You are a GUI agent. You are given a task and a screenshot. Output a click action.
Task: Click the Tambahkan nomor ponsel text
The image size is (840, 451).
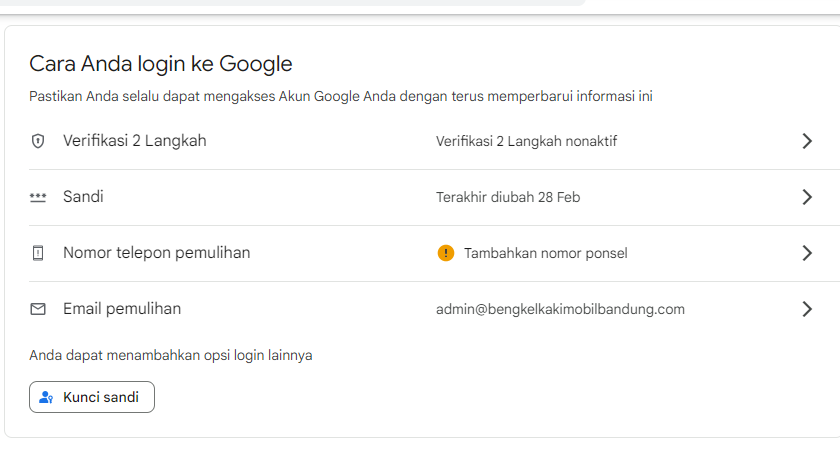coord(545,253)
